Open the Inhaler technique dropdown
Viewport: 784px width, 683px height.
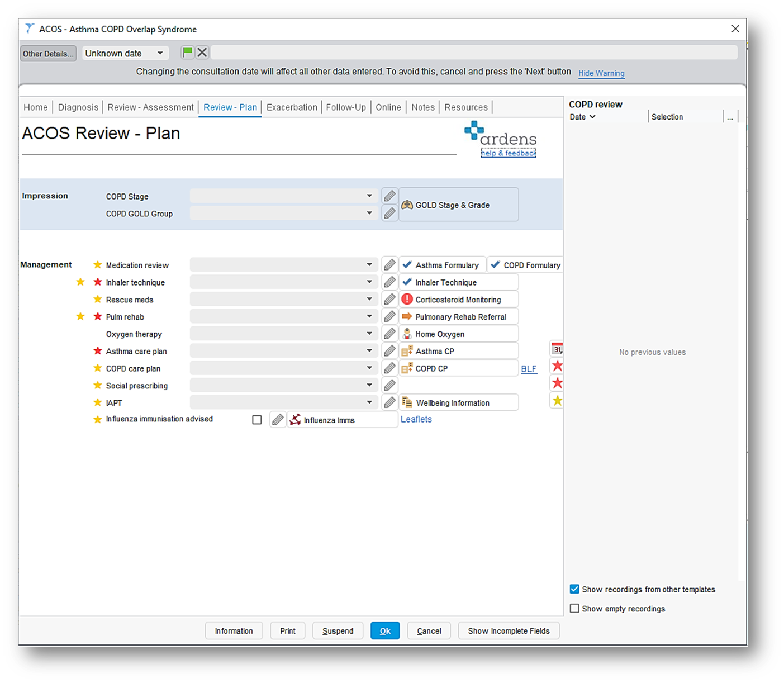coord(284,282)
